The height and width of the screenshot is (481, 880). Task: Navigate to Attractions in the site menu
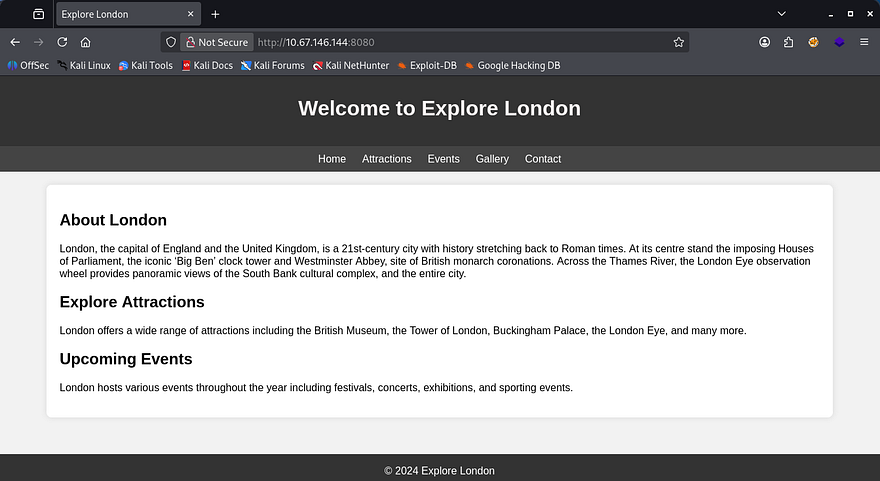(386, 159)
